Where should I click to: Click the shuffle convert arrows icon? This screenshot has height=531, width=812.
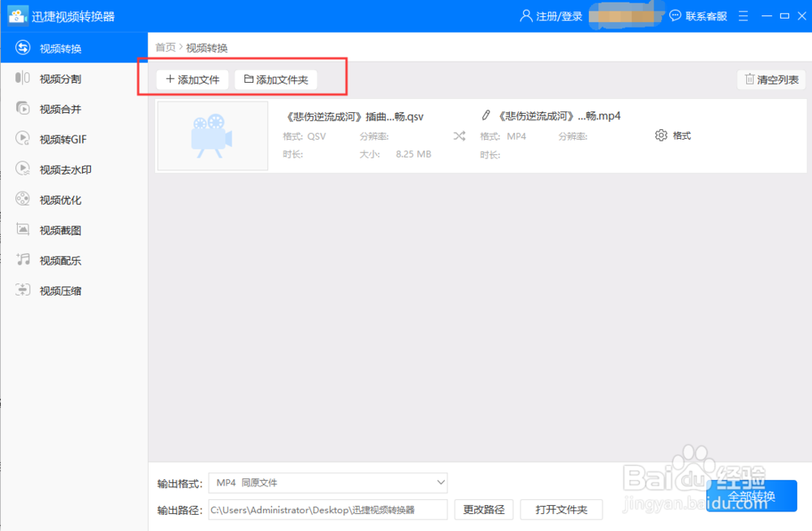460,136
